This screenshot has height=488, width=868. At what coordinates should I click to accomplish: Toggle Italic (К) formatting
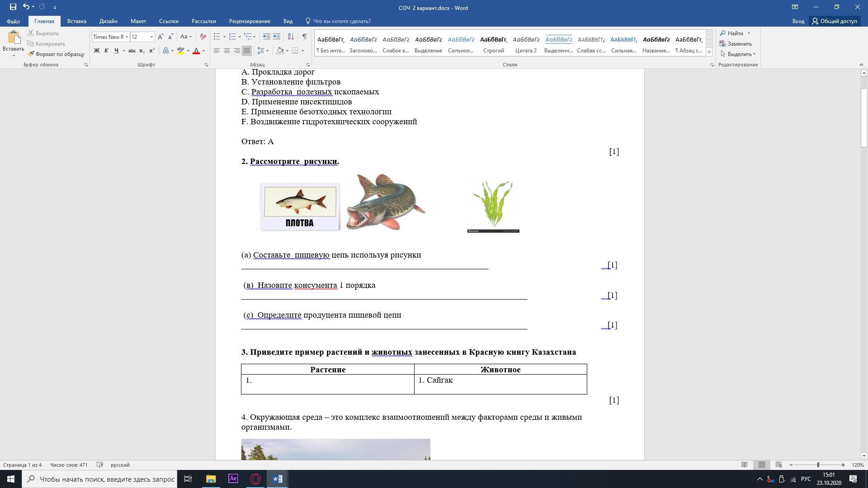click(106, 51)
